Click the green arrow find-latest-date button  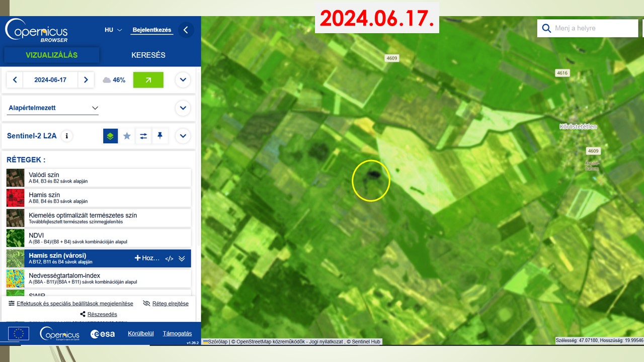pos(148,80)
